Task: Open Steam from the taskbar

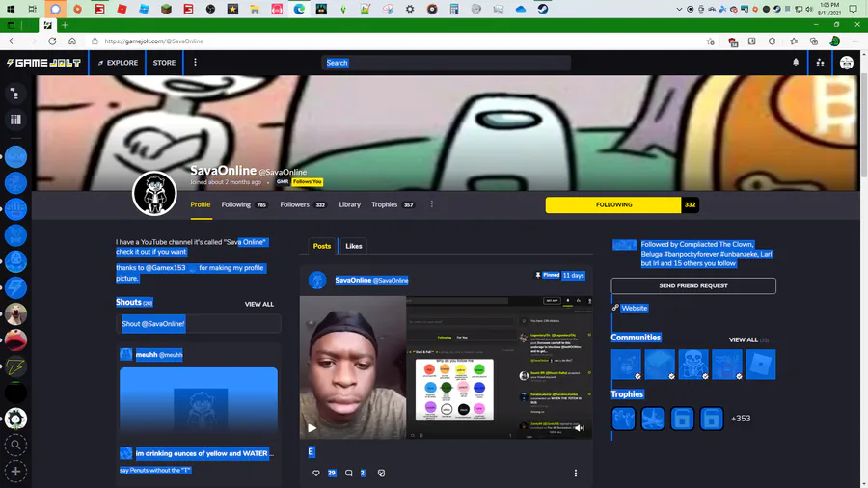Action: [x=542, y=9]
